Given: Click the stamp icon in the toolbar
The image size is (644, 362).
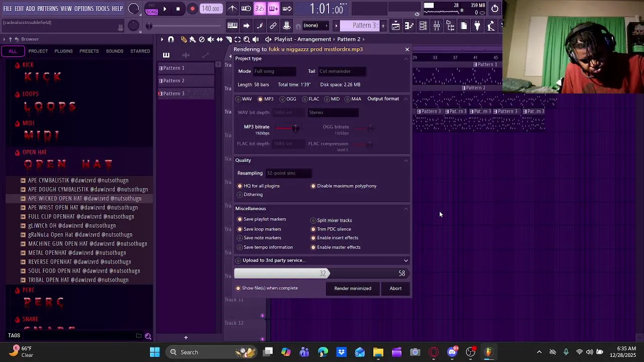Looking at the screenshot, I should (x=287, y=26).
